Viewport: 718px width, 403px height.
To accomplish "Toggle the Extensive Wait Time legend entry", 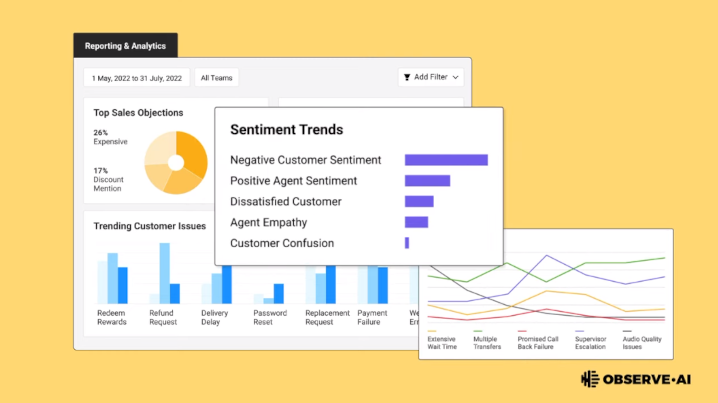I will [x=442, y=340].
